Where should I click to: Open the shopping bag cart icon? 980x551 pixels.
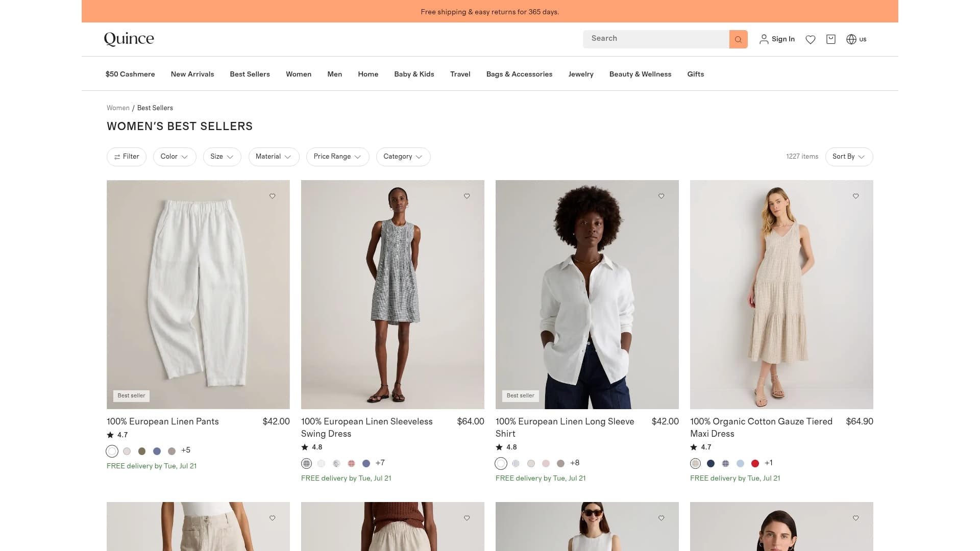coord(831,39)
